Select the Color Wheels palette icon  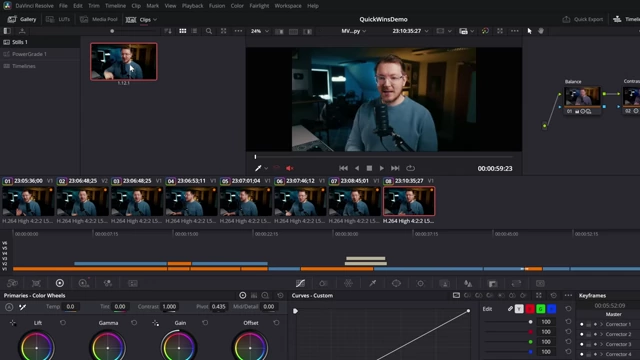pyautogui.click(x=60, y=283)
